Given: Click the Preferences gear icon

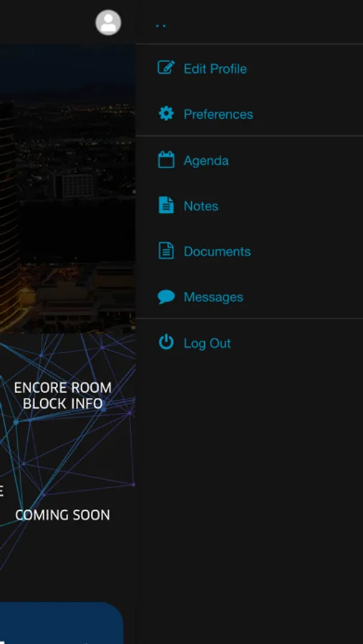Looking at the screenshot, I should [166, 113].
